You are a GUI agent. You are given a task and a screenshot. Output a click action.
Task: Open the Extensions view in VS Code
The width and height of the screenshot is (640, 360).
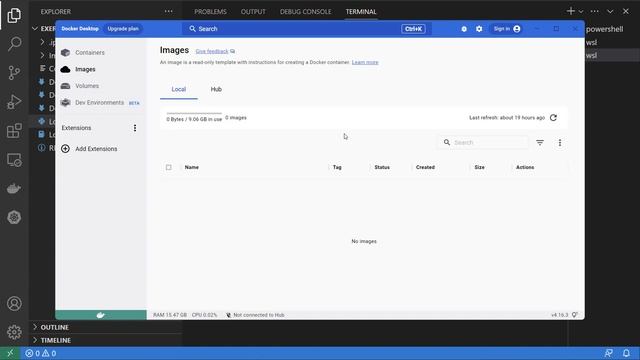click(x=14, y=131)
